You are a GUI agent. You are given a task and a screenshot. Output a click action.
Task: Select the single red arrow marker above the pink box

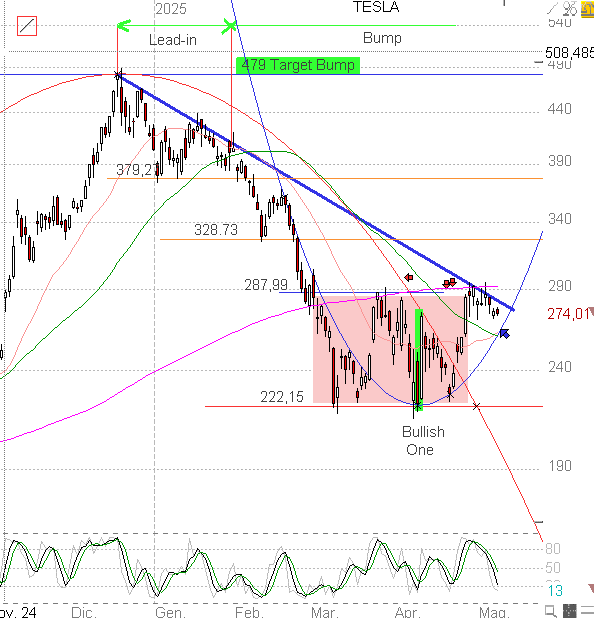coord(409,277)
